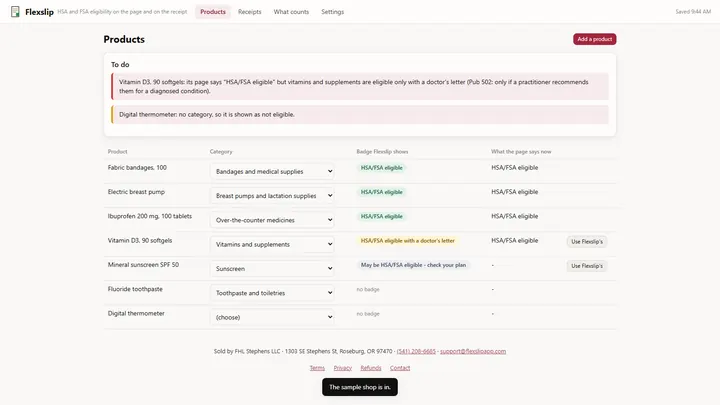Click Use Flexslip's for Vitamin D3

tap(587, 242)
